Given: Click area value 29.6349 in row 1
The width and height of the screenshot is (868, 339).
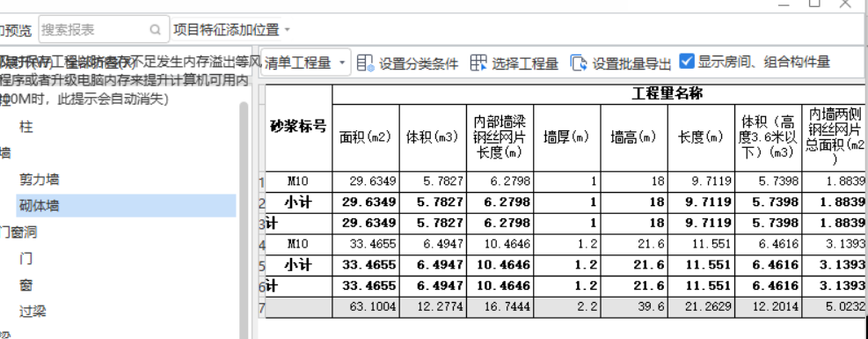Looking at the screenshot, I should (366, 181).
